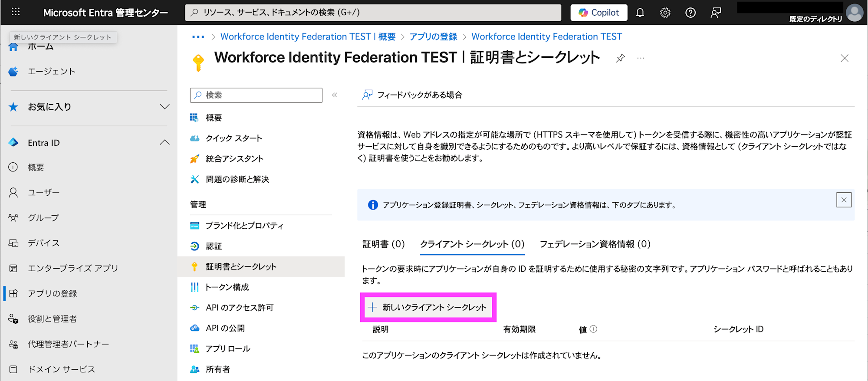Click the owners people icon
Image resolution: width=868 pixels, height=381 pixels.
point(195,369)
